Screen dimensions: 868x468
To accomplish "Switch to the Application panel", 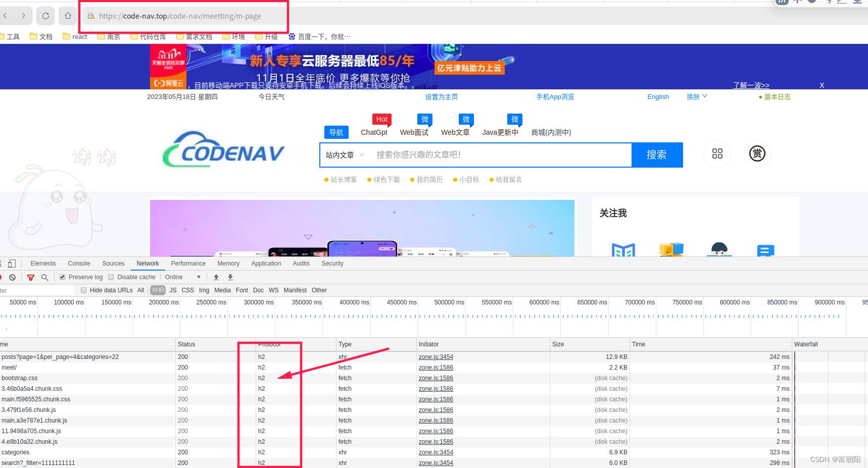I will 266,264.
